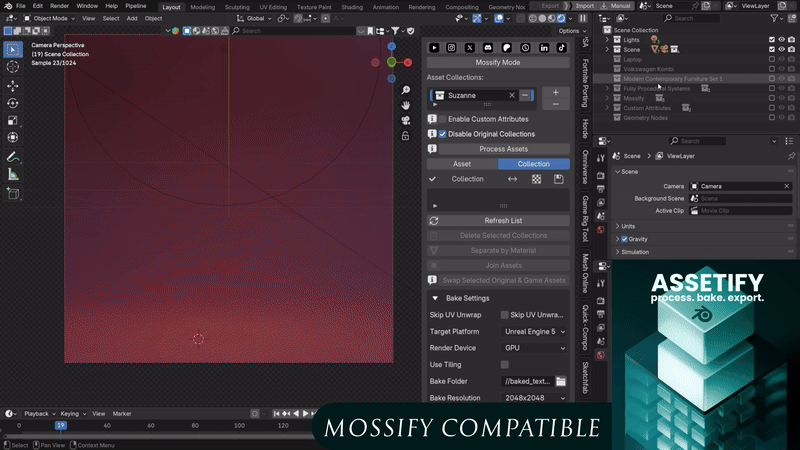Image resolution: width=800 pixels, height=450 pixels.
Task: Select the Add Cube tool
Action: (13, 193)
